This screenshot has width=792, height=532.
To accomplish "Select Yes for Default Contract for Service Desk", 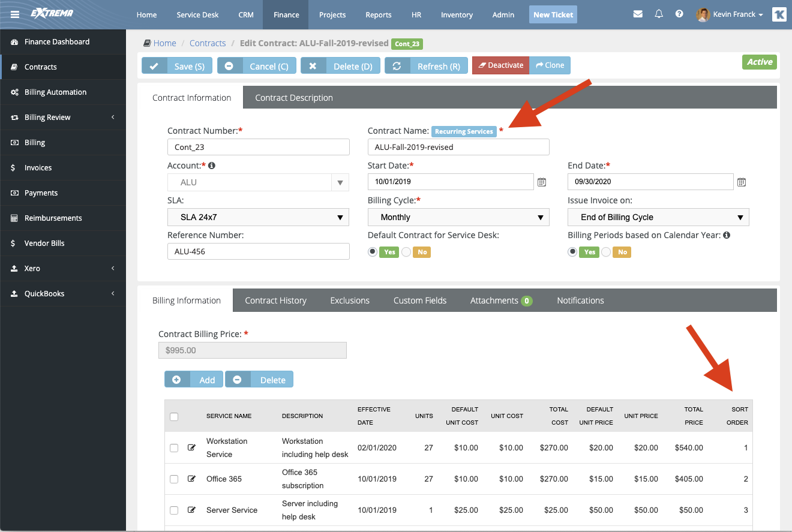I will click(x=373, y=252).
